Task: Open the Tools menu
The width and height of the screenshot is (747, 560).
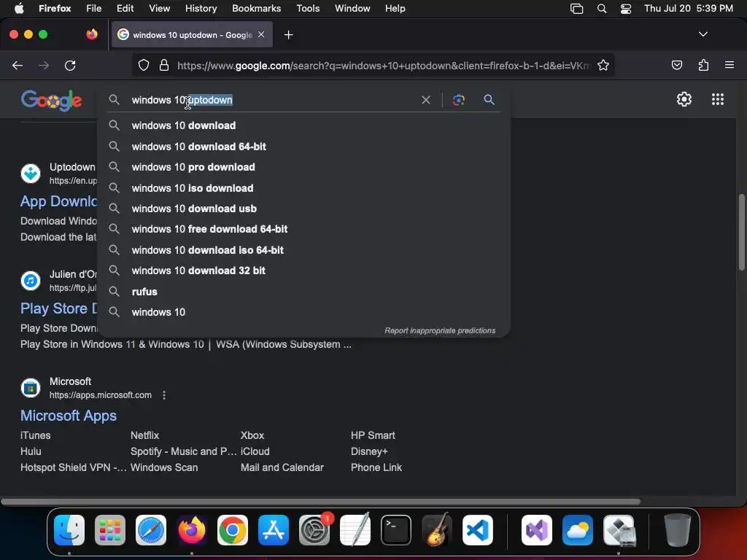Action: click(308, 9)
